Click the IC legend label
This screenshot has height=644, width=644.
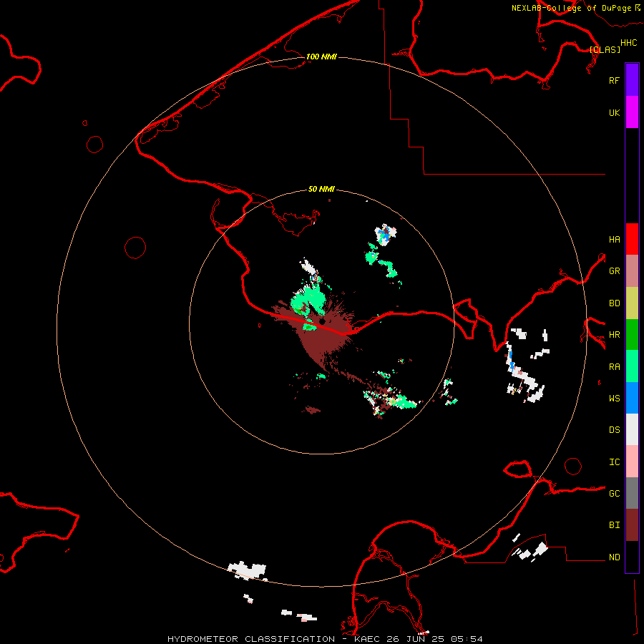(x=614, y=462)
